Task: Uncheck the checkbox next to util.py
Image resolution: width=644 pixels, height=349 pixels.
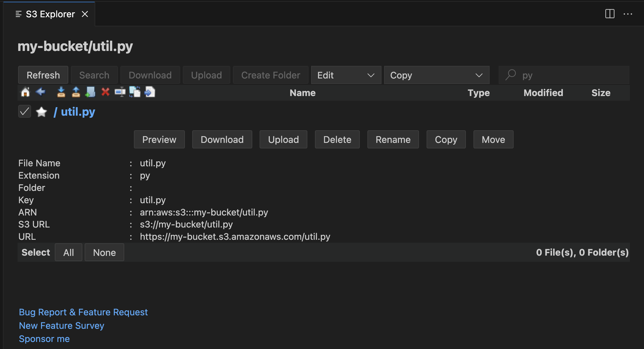Action: pyautogui.click(x=24, y=111)
